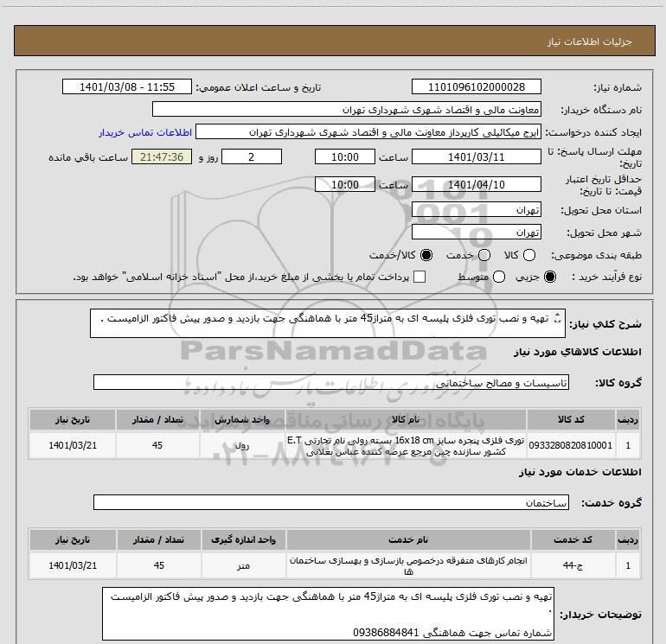
Task: Click the کد خدمت column header
Action: [x=573, y=539]
